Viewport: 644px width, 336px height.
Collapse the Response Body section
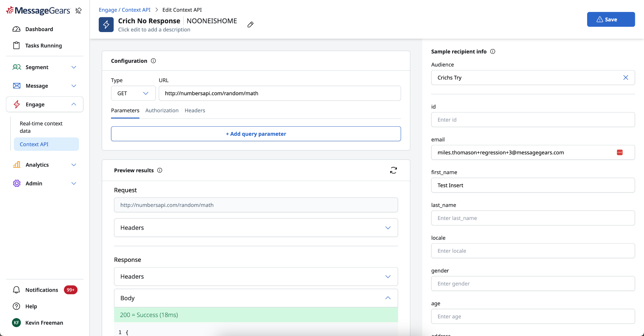pos(256,298)
